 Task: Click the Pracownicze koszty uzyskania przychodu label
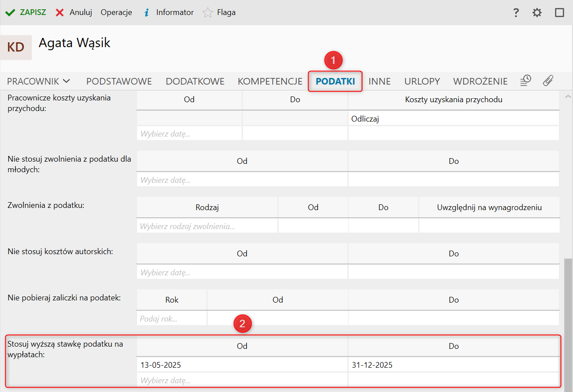59,103
